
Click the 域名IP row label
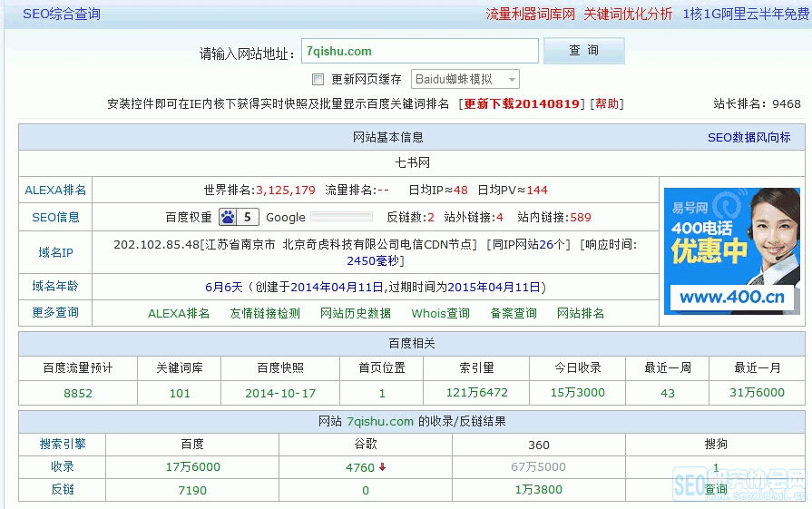tap(55, 252)
